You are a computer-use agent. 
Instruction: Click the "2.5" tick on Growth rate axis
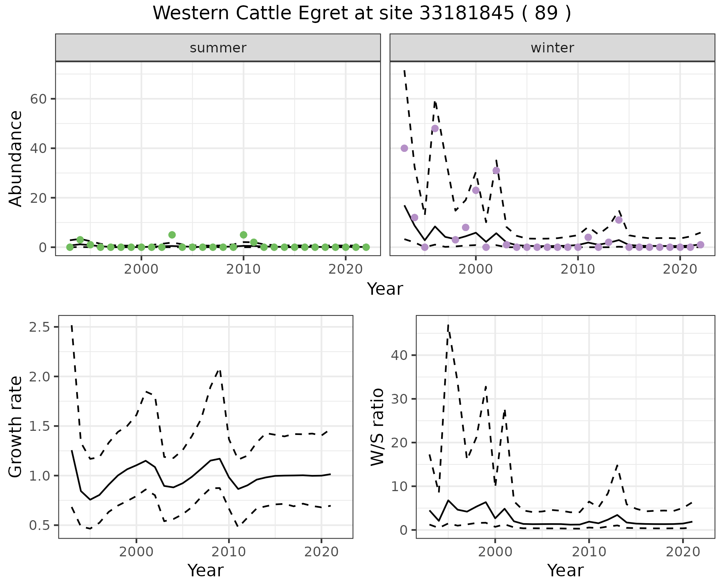40,327
